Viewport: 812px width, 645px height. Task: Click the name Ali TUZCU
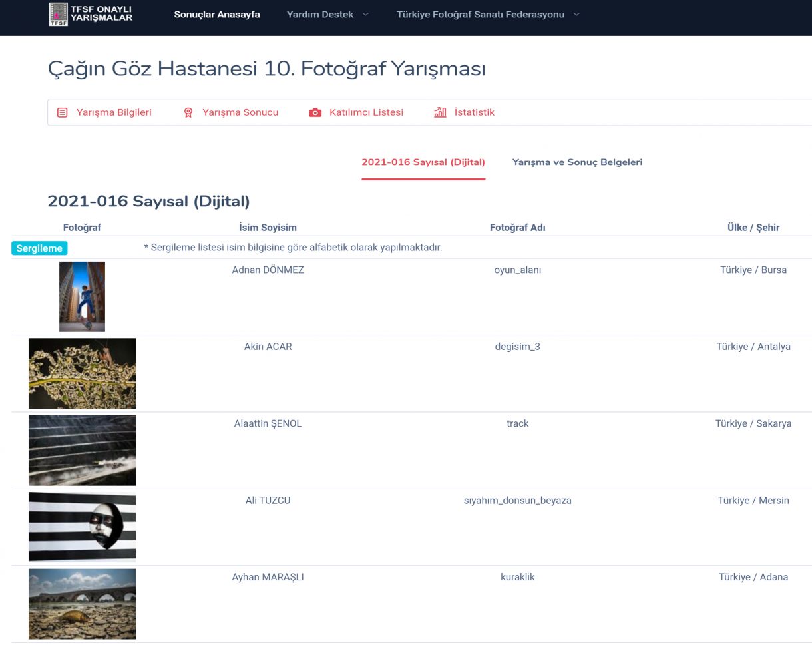(268, 500)
